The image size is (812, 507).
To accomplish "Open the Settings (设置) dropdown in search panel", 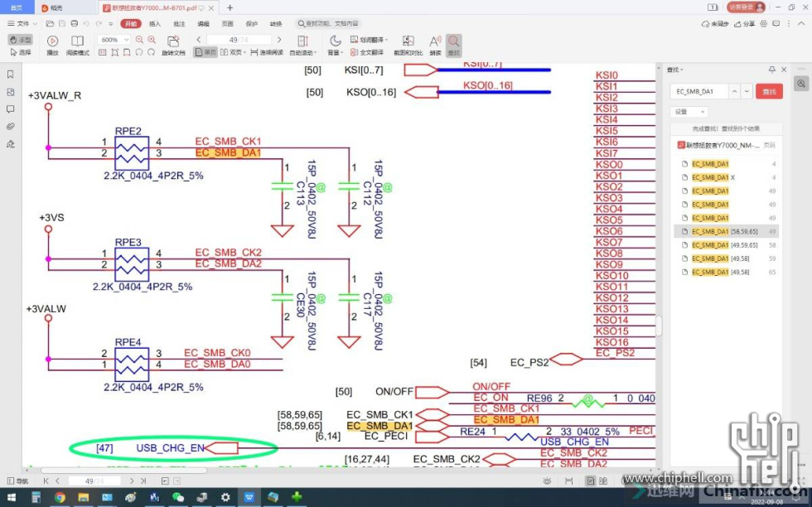I will [689, 111].
